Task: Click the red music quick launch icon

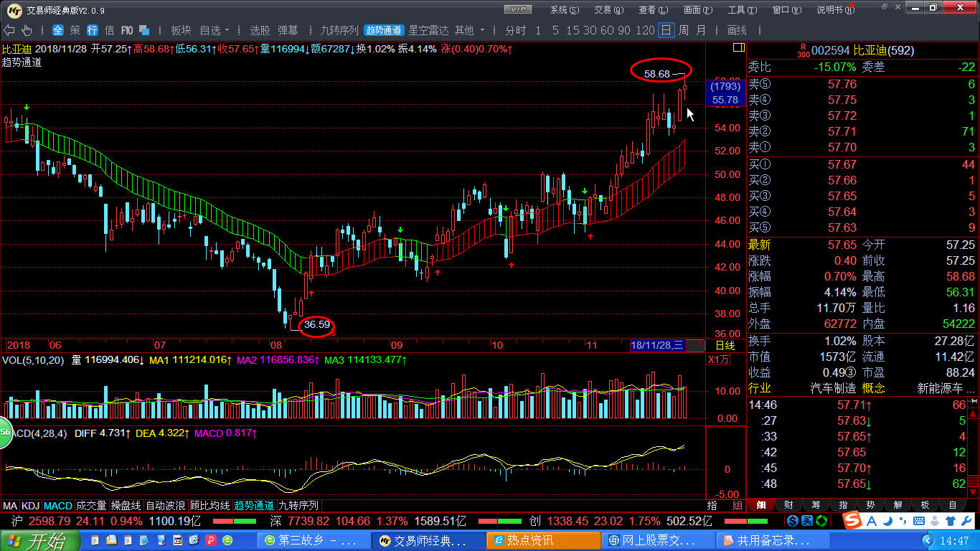Action: pos(212,540)
